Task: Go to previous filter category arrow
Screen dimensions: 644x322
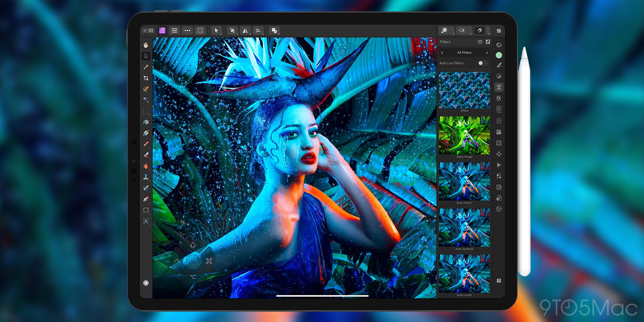Action: click(x=442, y=53)
